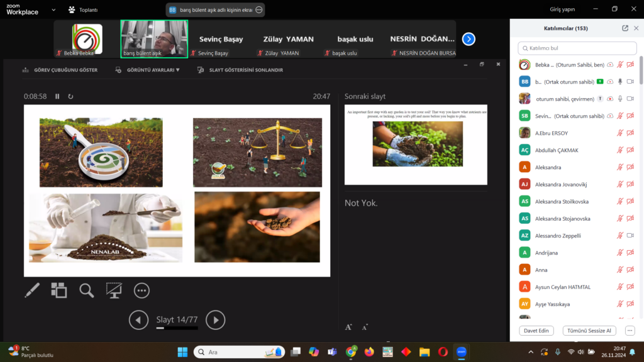Open more options beside Tümünü Sessize Al
Viewport: 644px width, 362px height.
click(x=630, y=331)
